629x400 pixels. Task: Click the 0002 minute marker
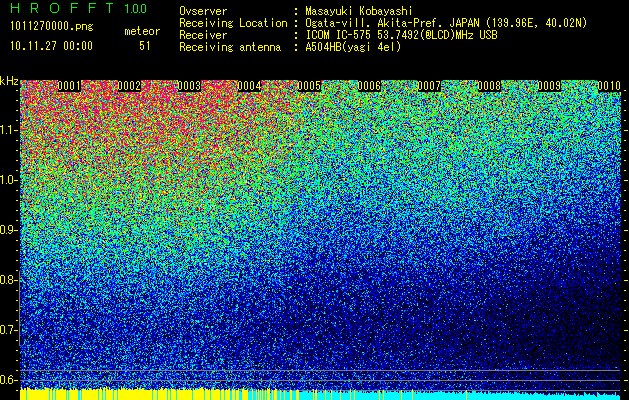129,86
